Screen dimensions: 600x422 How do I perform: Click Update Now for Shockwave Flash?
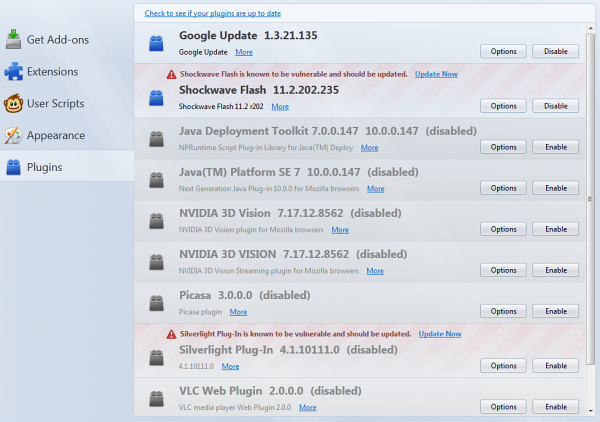(436, 74)
